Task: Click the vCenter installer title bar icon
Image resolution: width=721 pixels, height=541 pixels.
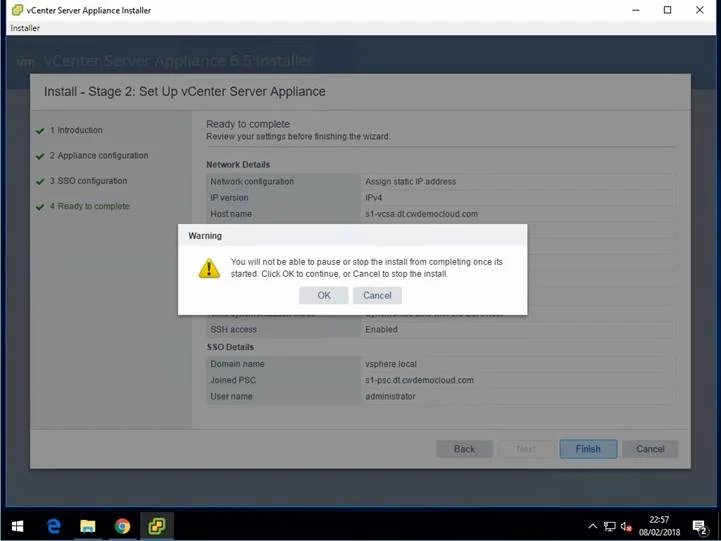Action: point(17,10)
